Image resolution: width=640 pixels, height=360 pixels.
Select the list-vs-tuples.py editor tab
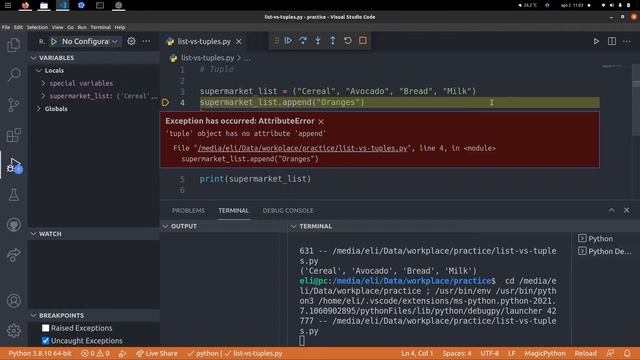coord(204,42)
